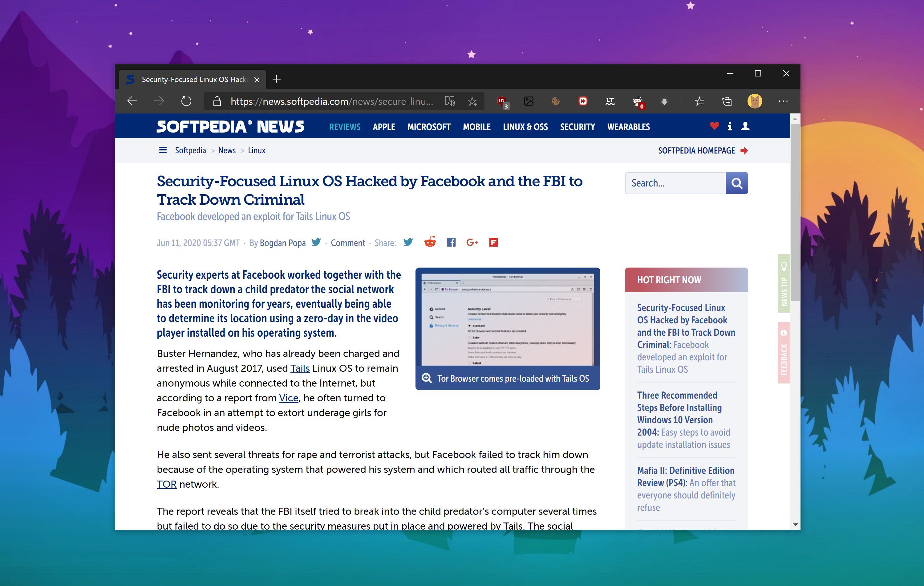Close the Security-Focused Linux OS tab
The image size is (924, 586).
click(257, 80)
